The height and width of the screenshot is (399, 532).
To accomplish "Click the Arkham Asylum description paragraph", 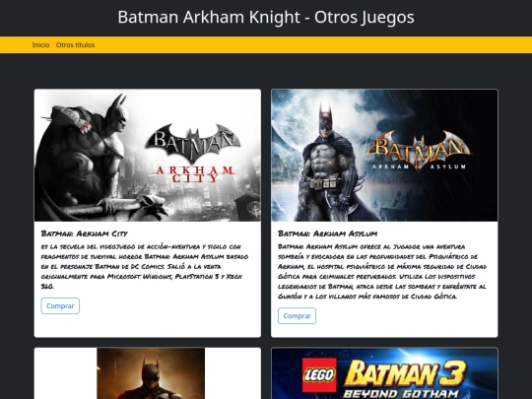I will click(x=382, y=272).
